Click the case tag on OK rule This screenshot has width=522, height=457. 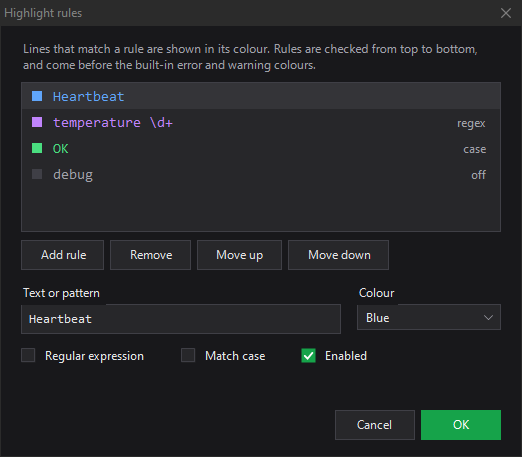[475, 149]
